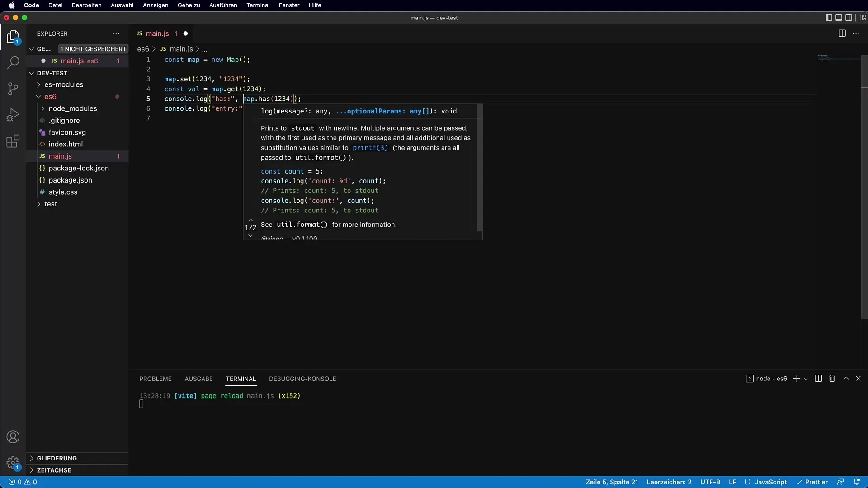Click Zeile 5, Spalte 21 position

pos(612,482)
